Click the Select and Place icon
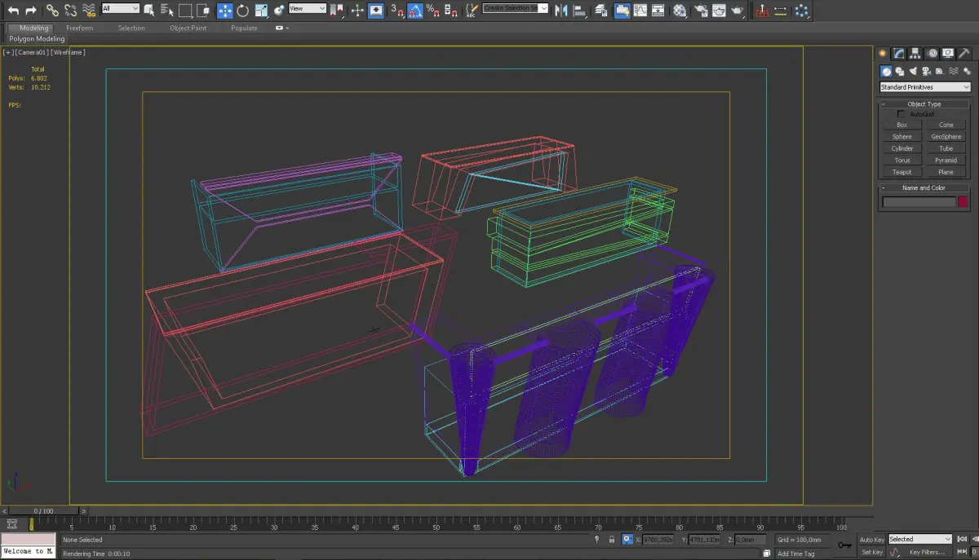The height and width of the screenshot is (560, 979). point(279,11)
